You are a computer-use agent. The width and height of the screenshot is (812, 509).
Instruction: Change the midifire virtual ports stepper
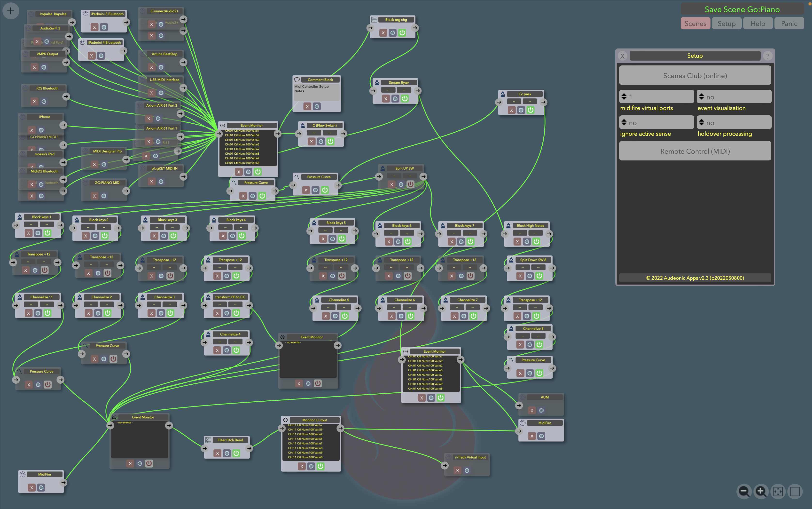pyautogui.click(x=656, y=97)
